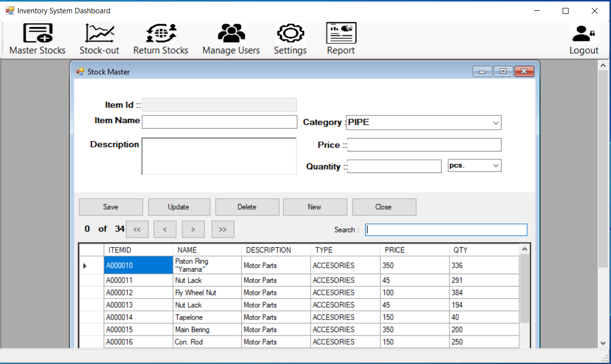Screen dimensions: 611x364
Task: Open the Manage Users icon
Action: [231, 34]
